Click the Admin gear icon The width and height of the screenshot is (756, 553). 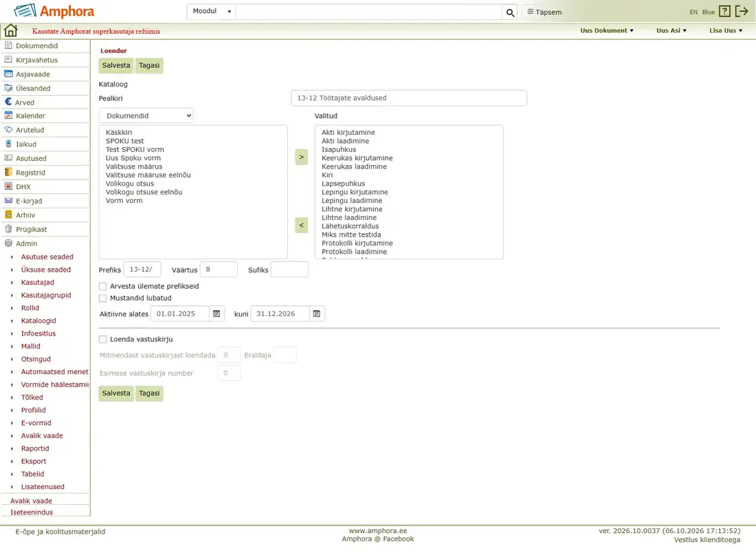tap(8, 243)
